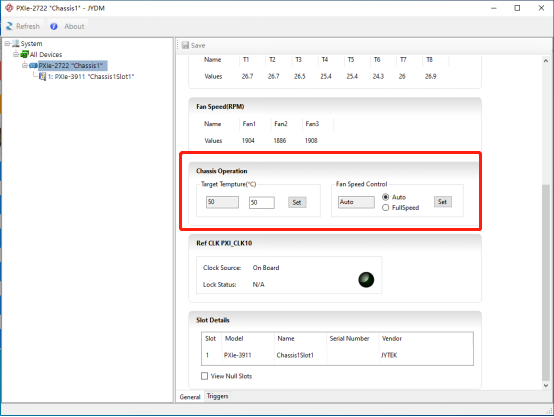The width and height of the screenshot is (554, 417).
Task: Select the Auto fan speed radio button
Action: tap(385, 197)
